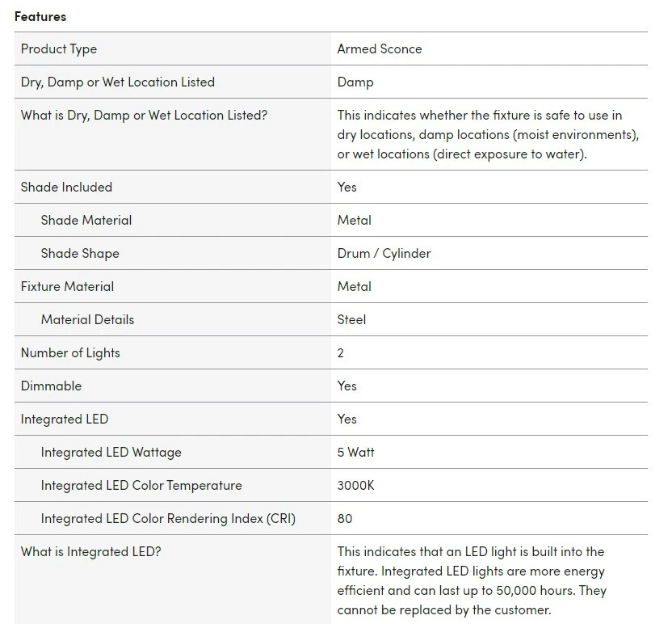Select the Product Type row label
This screenshot has width=672, height=624.
(x=59, y=48)
